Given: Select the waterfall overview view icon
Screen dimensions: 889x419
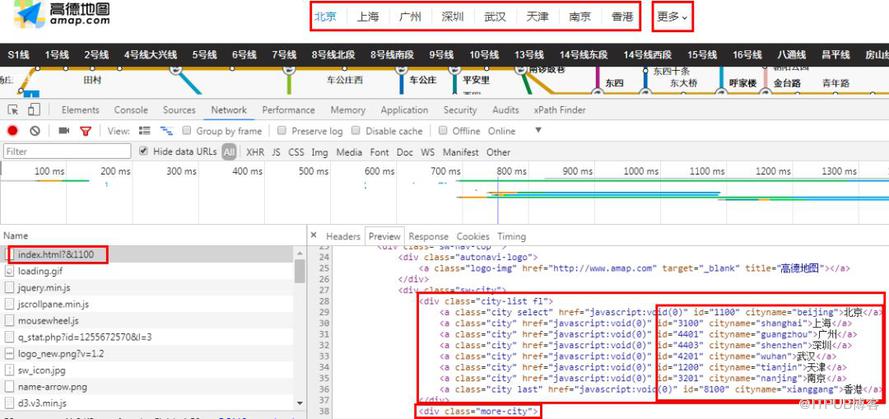Looking at the screenshot, I should click(x=166, y=131).
